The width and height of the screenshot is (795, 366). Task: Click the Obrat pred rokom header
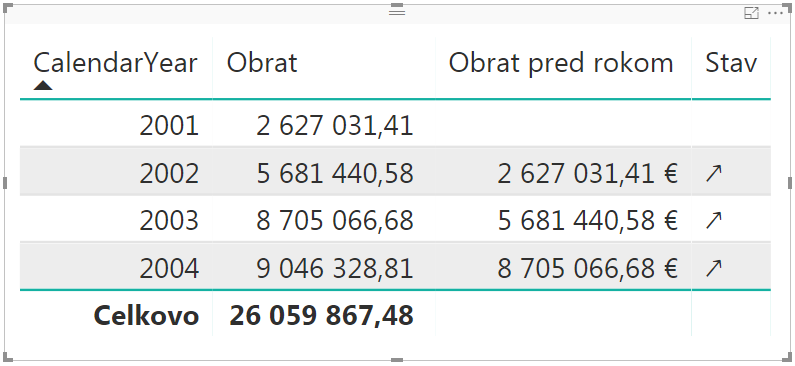pyautogui.click(x=561, y=63)
